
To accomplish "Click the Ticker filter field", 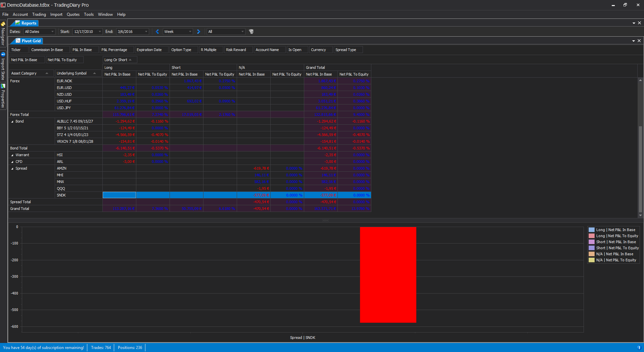I will coord(19,50).
